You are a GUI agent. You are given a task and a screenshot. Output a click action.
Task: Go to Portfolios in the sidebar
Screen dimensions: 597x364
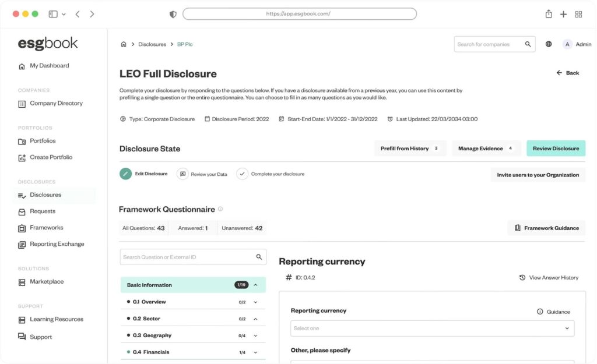tap(37, 141)
